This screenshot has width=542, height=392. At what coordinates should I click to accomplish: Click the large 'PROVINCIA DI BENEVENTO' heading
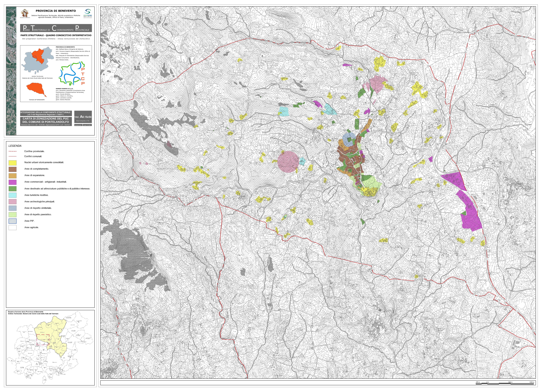pyautogui.click(x=56, y=11)
